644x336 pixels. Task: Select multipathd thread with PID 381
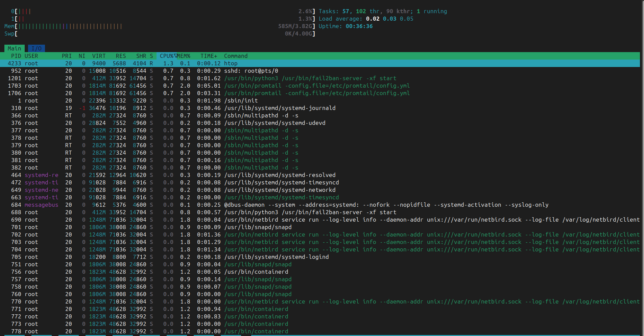[x=320, y=160]
